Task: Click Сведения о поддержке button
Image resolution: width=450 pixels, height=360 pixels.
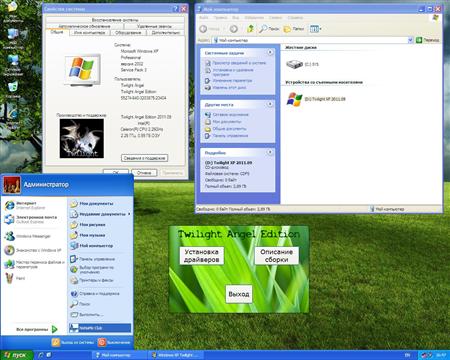Action: pyautogui.click(x=144, y=158)
